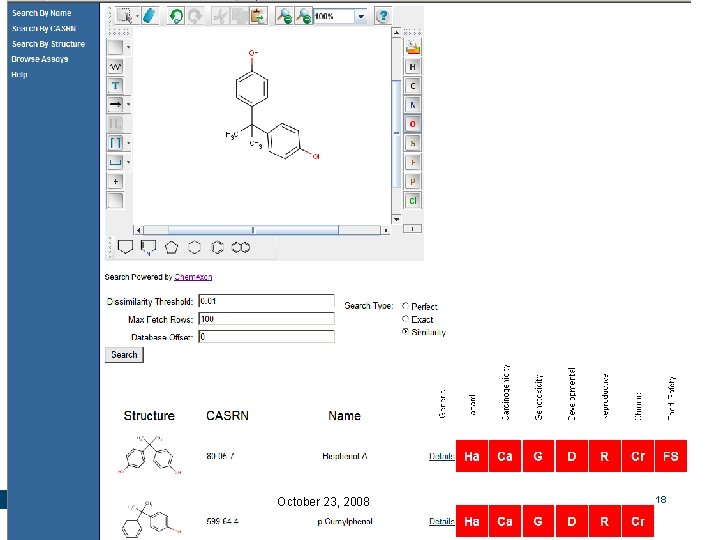Open Browse Assays page
This screenshot has width=720, height=540.
pyautogui.click(x=40, y=59)
